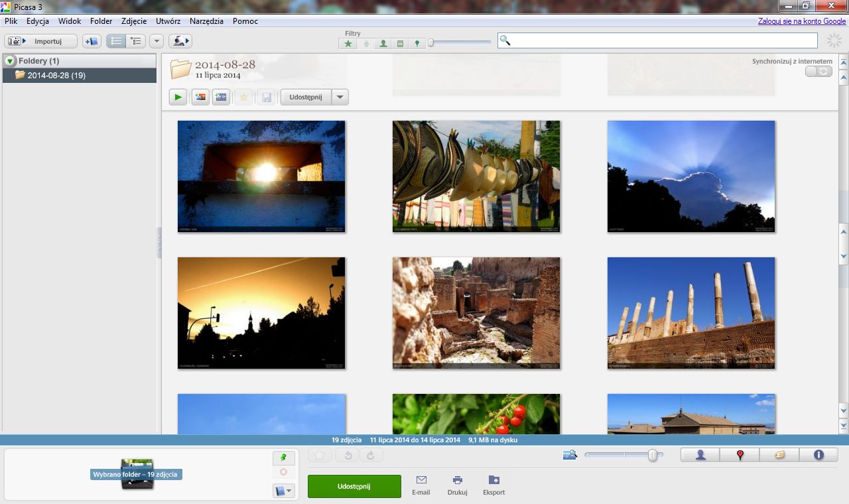
Task: Filter to show only movies
Action: pyautogui.click(x=400, y=44)
